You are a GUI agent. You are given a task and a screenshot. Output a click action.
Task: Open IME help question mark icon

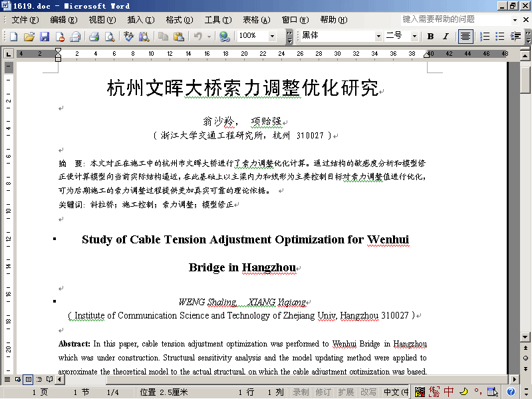click(x=511, y=392)
